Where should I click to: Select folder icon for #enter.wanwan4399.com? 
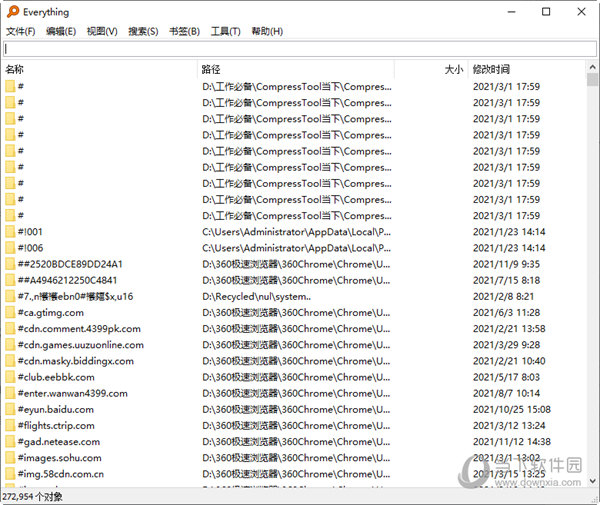(x=10, y=393)
